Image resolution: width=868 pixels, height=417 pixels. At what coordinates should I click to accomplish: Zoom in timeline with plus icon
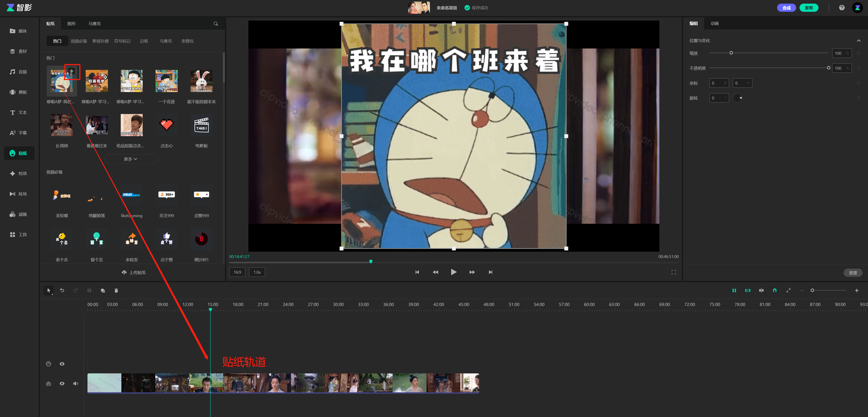(857, 290)
